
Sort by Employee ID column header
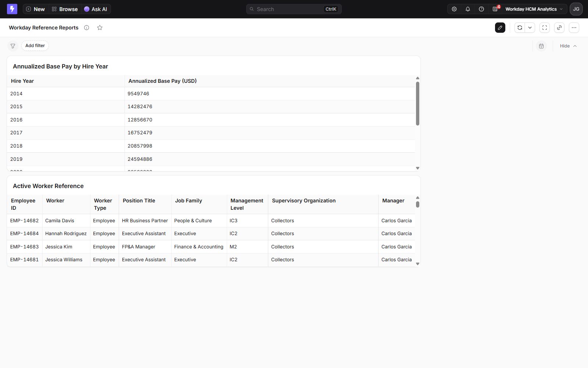[x=25, y=204]
